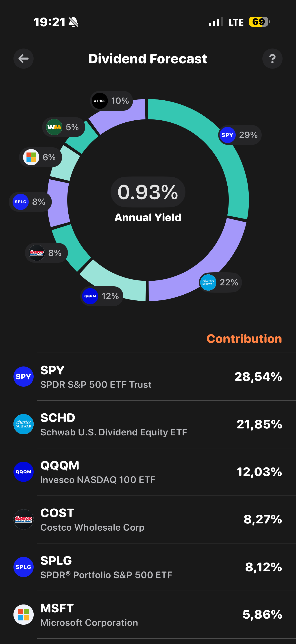Tap the Costco 8% chart label
296x644 pixels.
pos(46,253)
